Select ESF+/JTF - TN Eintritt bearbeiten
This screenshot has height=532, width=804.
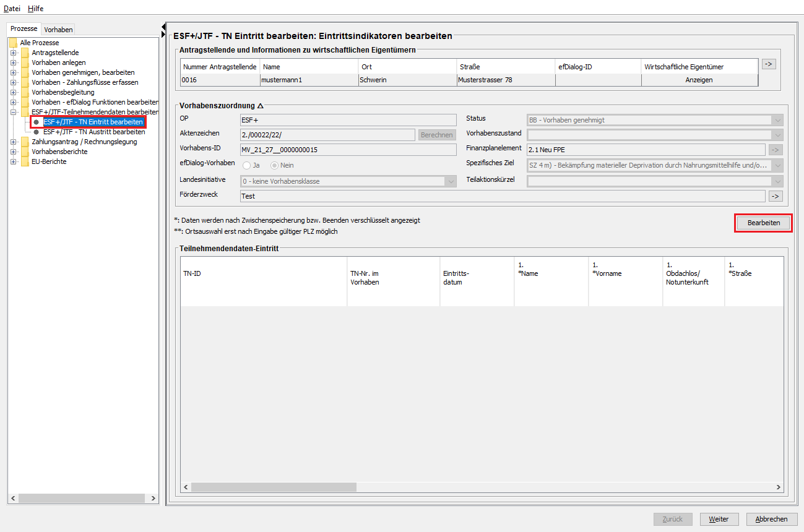(x=93, y=122)
